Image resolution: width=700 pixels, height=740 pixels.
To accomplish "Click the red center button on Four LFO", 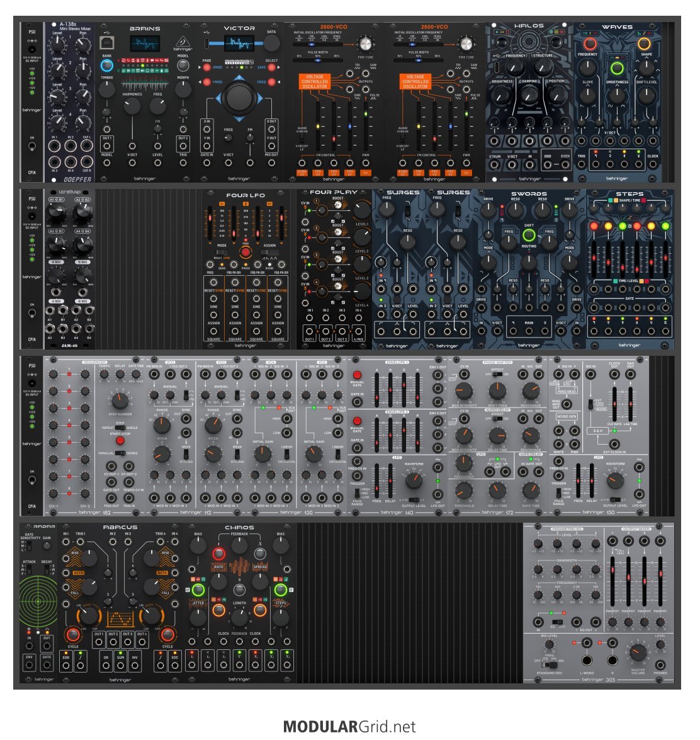I will (246, 252).
